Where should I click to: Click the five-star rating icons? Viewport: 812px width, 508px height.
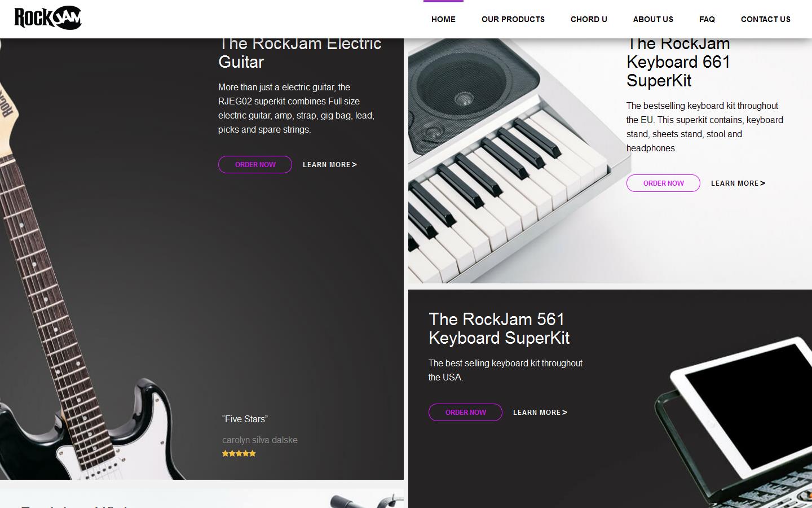(x=239, y=453)
